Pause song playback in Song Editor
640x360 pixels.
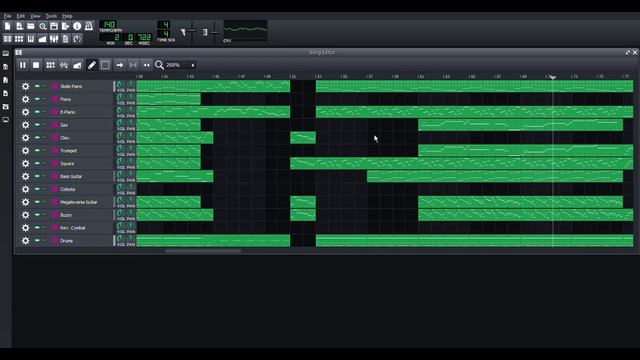pos(23,65)
